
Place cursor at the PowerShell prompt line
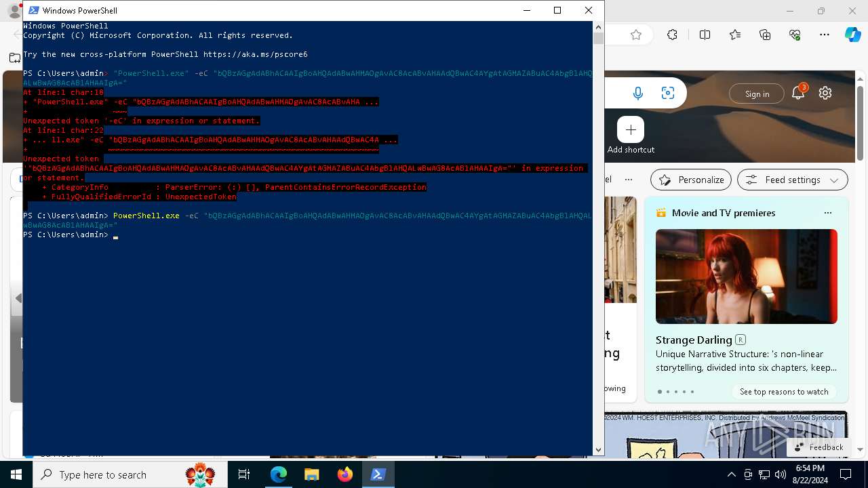pyautogui.click(x=116, y=235)
